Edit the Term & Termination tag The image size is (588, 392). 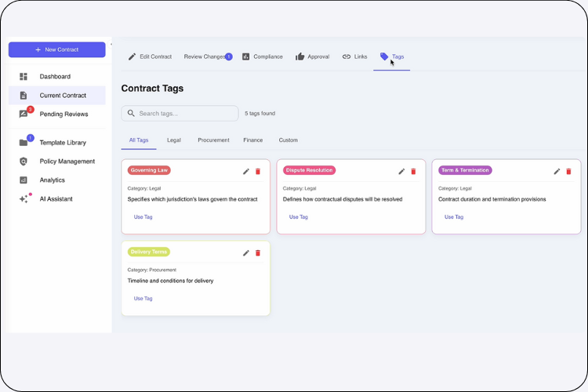pos(557,171)
